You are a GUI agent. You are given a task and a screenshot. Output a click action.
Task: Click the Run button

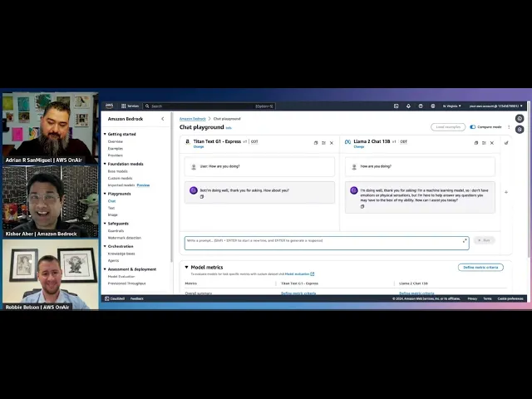[x=484, y=240]
